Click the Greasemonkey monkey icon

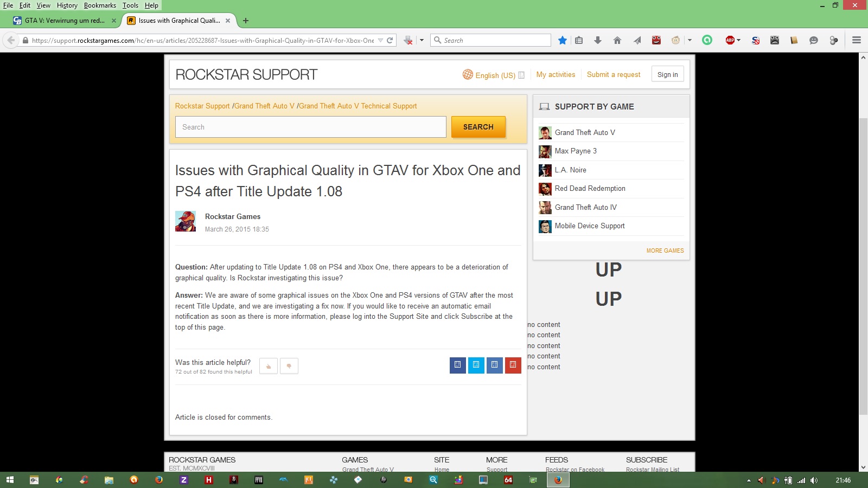(676, 40)
